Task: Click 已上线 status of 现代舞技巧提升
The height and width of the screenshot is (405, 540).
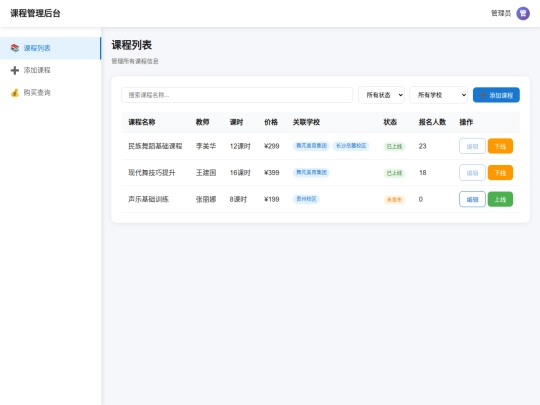Action: point(394,173)
